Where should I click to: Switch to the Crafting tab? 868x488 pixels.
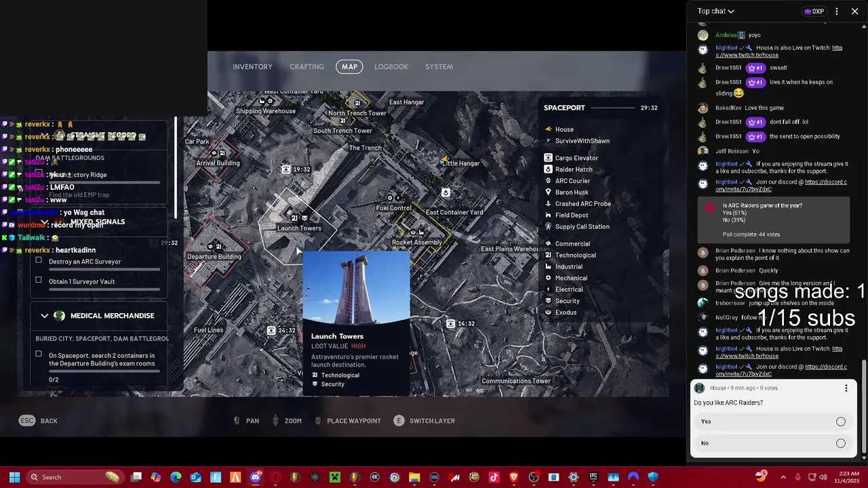click(307, 67)
